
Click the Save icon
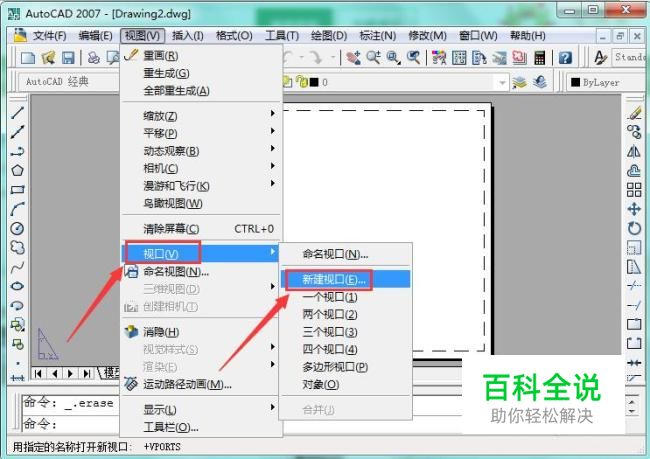(x=68, y=58)
